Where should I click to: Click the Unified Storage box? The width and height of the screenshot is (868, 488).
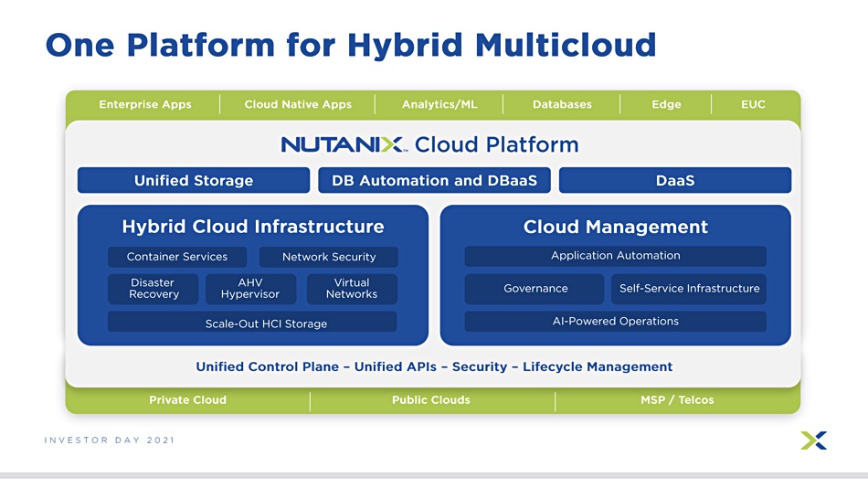click(194, 180)
